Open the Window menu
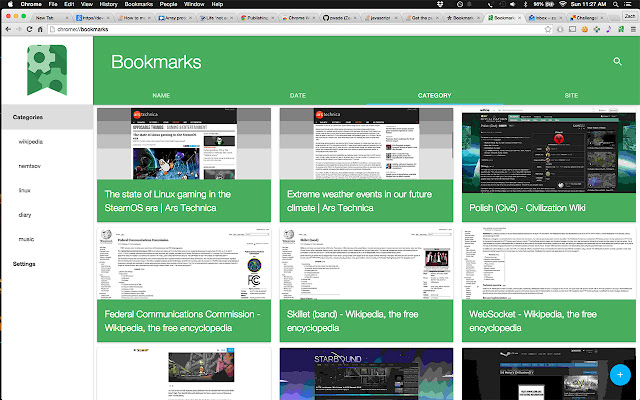Screen dimensions: 640x400 coord(194,4)
